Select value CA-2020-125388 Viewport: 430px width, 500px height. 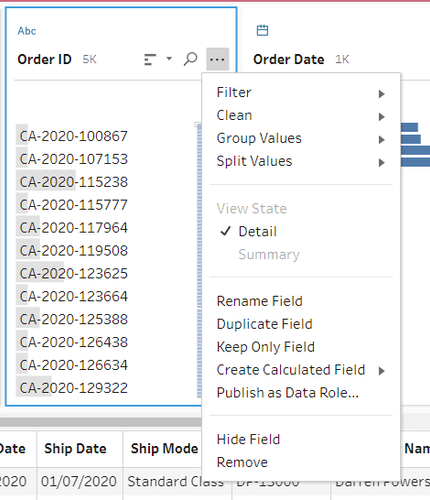click(73, 320)
